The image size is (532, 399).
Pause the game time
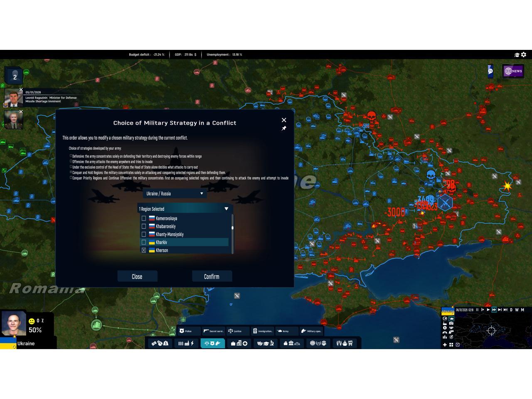click(x=477, y=310)
